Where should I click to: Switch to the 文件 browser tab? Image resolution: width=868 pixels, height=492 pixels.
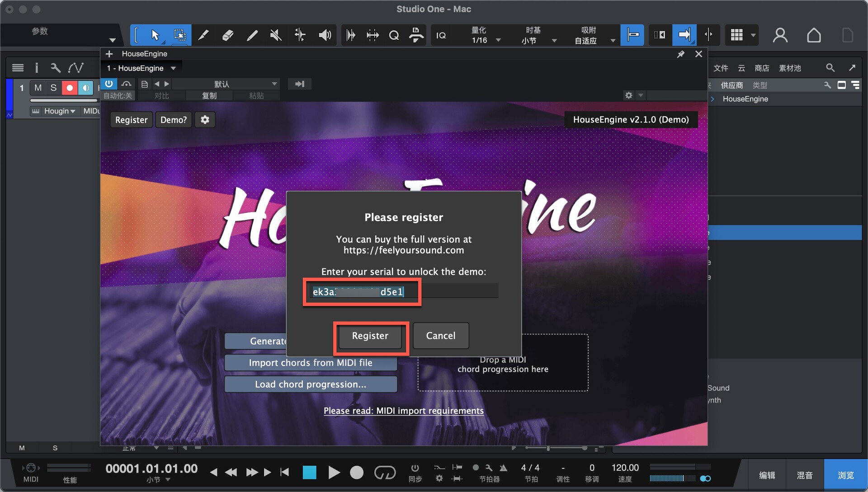coord(721,68)
